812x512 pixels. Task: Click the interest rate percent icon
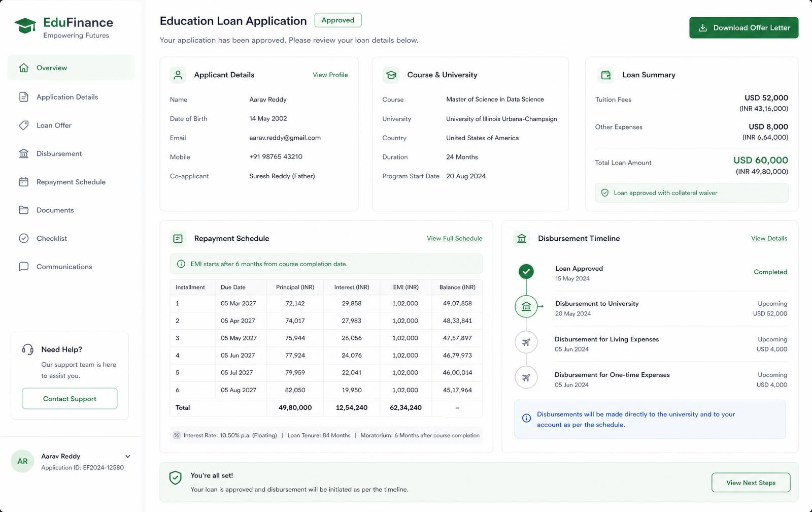(177, 435)
